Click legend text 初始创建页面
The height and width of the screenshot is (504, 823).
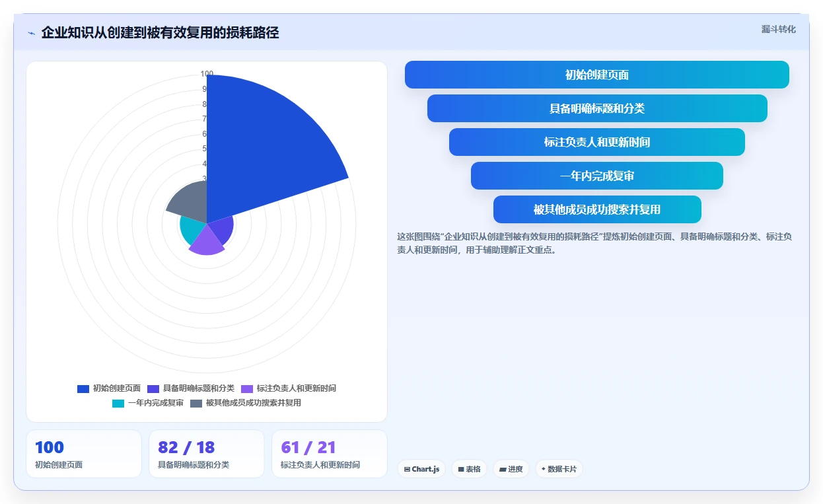point(117,388)
